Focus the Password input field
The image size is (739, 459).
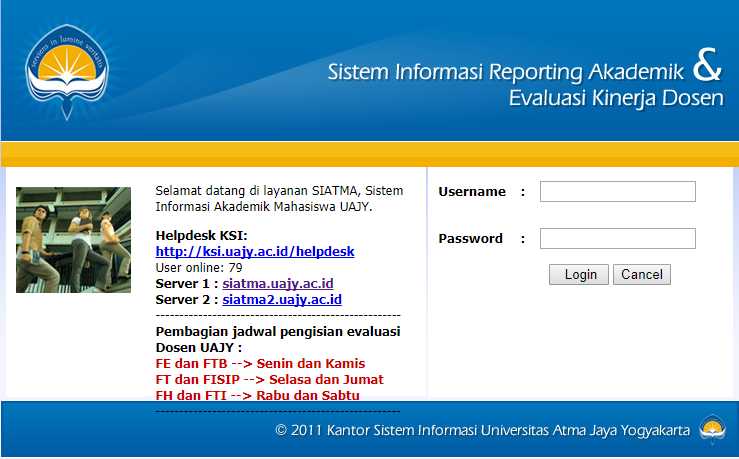tap(617, 238)
